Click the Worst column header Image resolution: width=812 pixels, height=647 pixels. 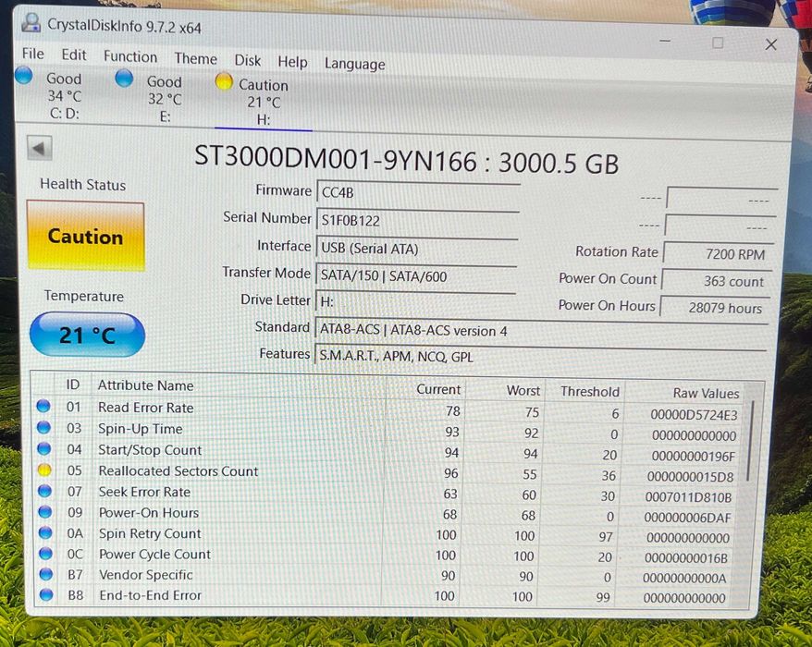(x=523, y=391)
